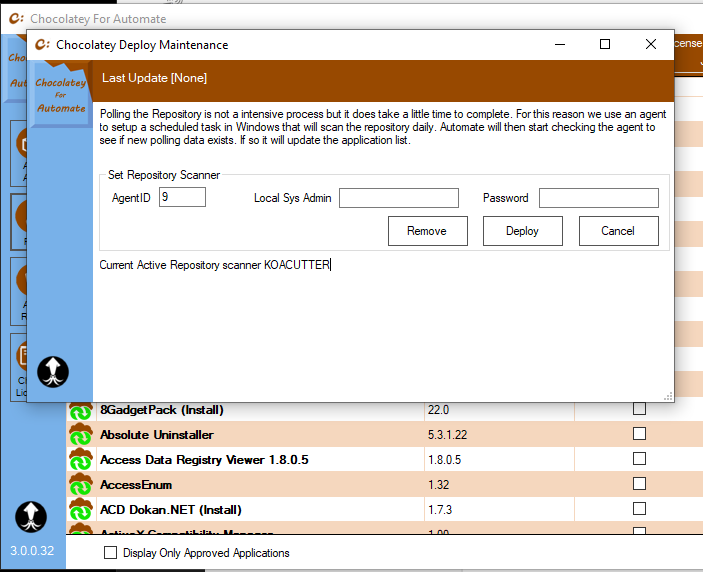Viewport: 703px width, 572px height.
Task: Click the AccessEnum package icon
Action: click(x=80, y=485)
